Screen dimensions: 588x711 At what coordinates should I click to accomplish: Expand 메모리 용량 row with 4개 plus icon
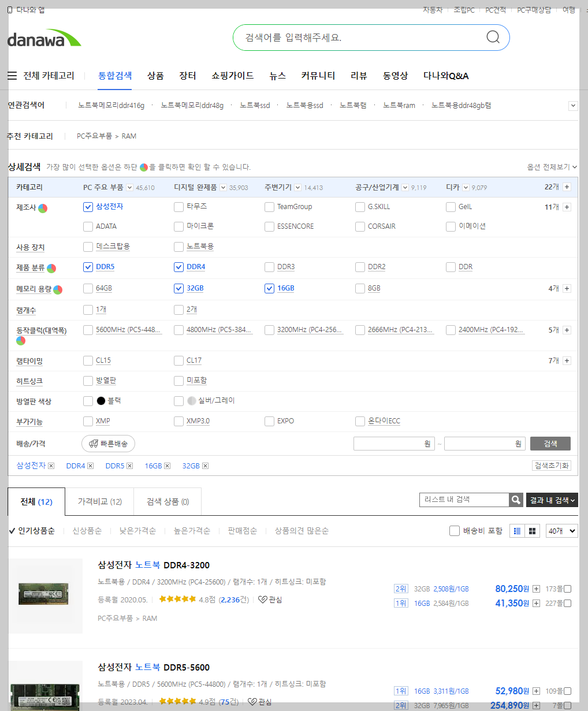pos(567,288)
